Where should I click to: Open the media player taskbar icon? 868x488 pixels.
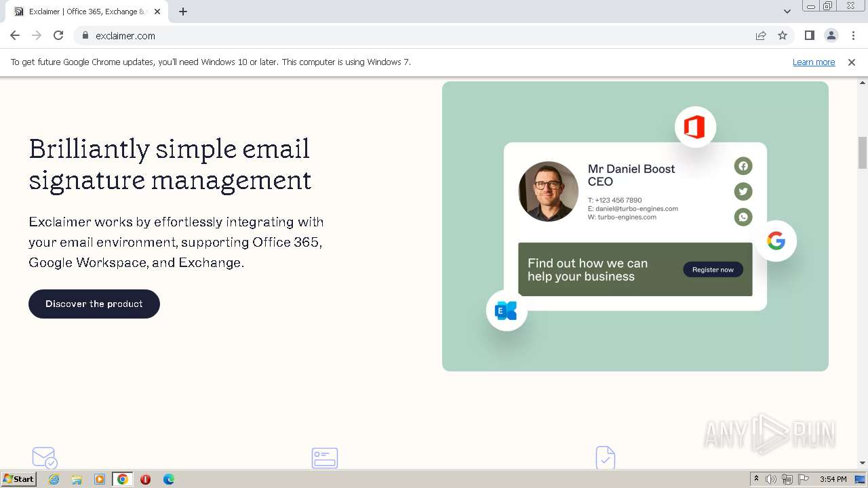(100, 479)
